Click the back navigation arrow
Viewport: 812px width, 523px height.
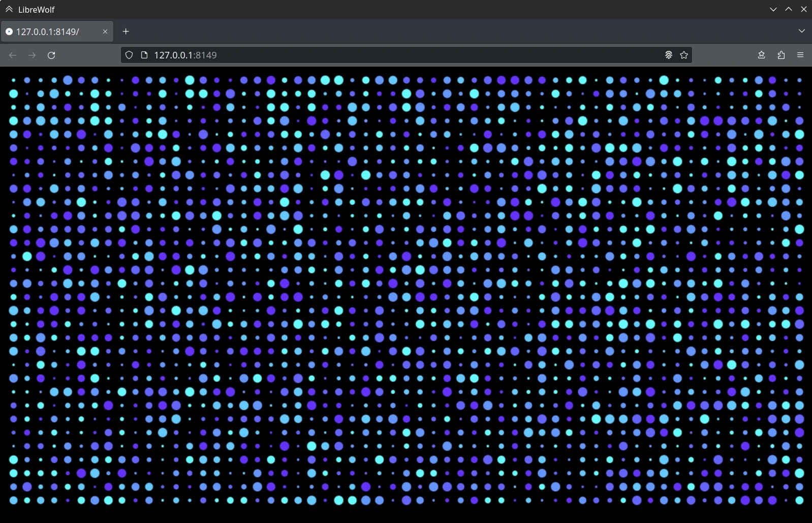click(13, 55)
